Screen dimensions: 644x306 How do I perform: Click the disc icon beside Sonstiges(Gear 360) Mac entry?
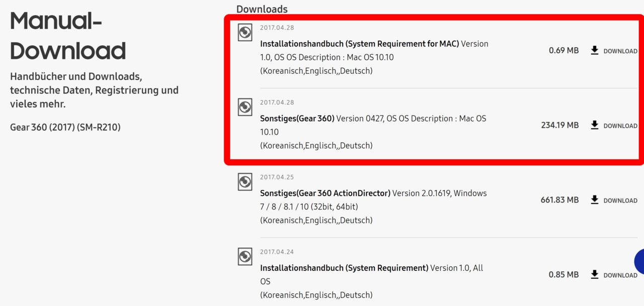tap(245, 107)
